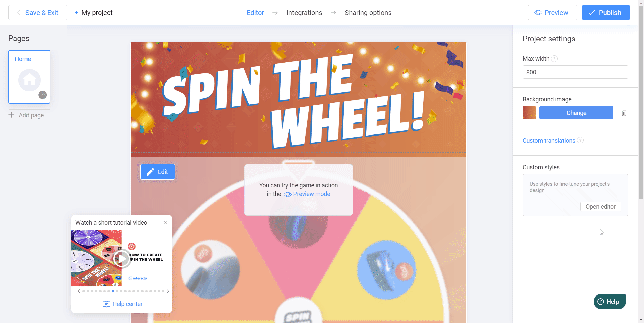
Task: Open the Help center link
Action: point(122,304)
